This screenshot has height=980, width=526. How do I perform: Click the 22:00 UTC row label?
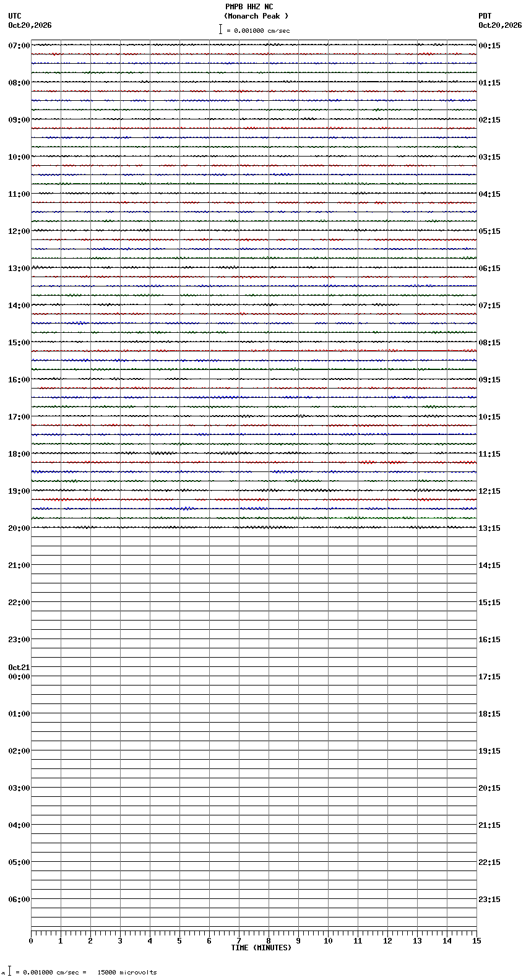tap(19, 603)
